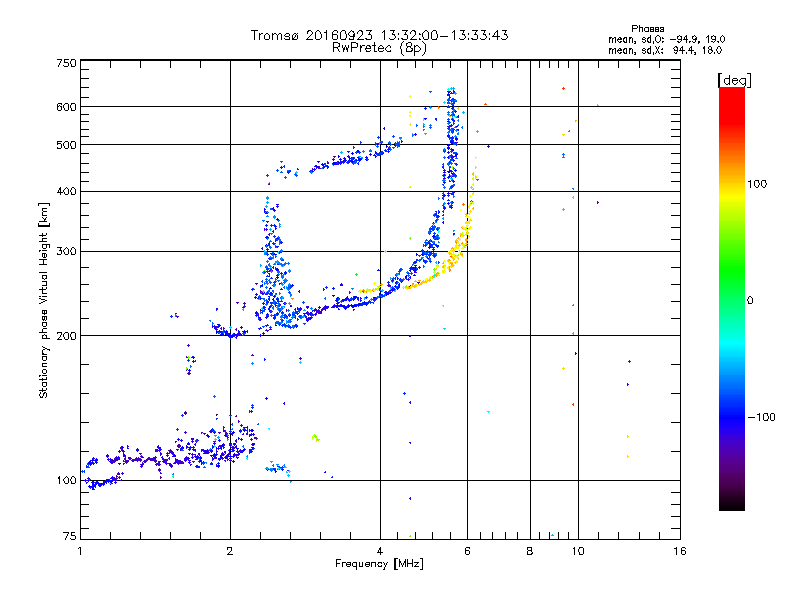Click the y-axis tick '300'
This screenshot has height=600, width=800.
66,252
